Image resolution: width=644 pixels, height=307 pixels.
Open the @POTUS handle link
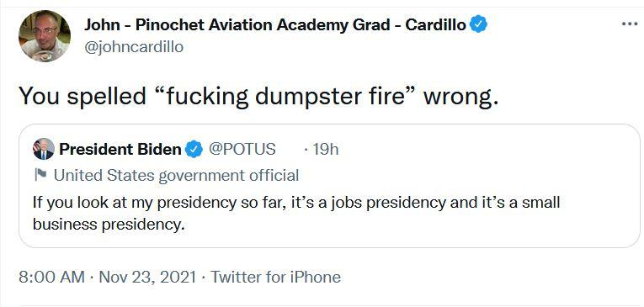242,149
